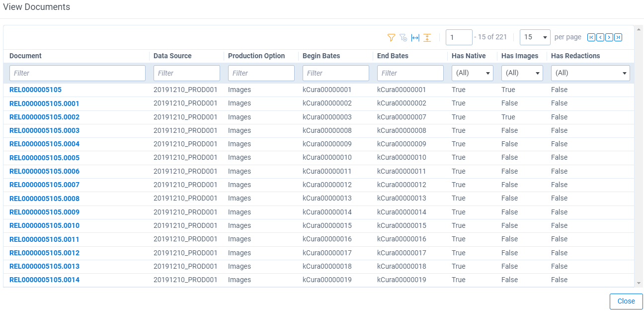
Task: Sort by Has Native column header
Action: [469, 56]
